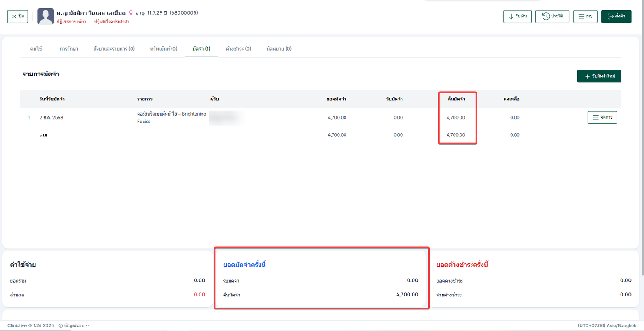
Task: Click the hamburger icon on เมนู
Action: (x=581, y=17)
